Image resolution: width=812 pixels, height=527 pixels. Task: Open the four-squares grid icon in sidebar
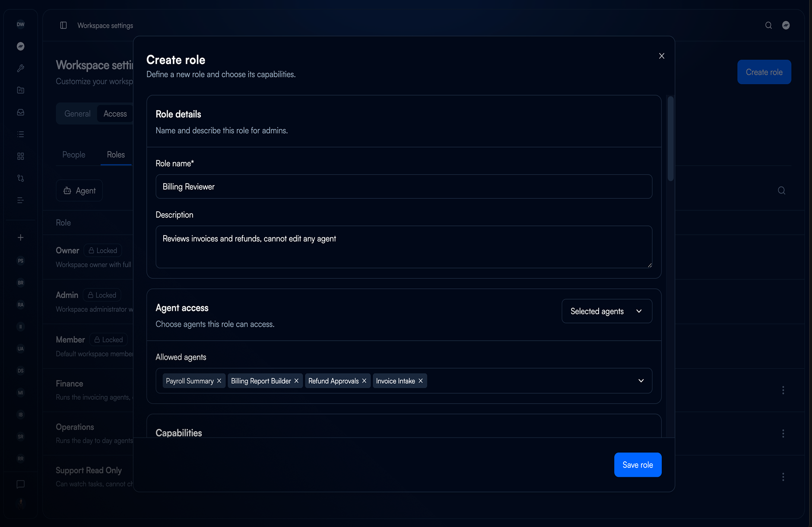[21, 156]
